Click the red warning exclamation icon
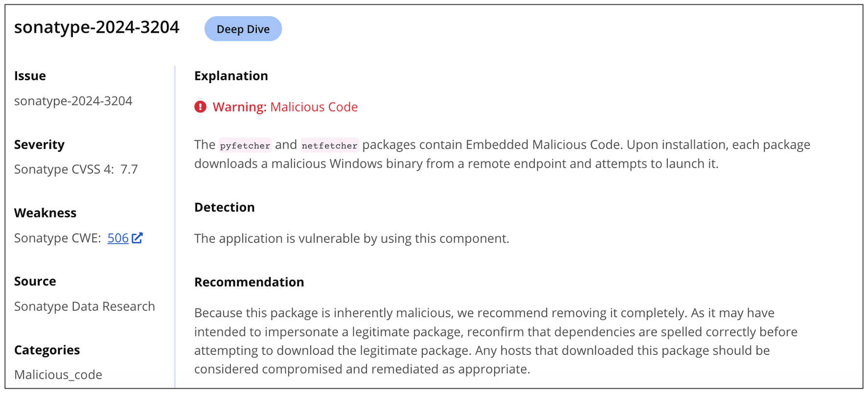 pyautogui.click(x=200, y=107)
